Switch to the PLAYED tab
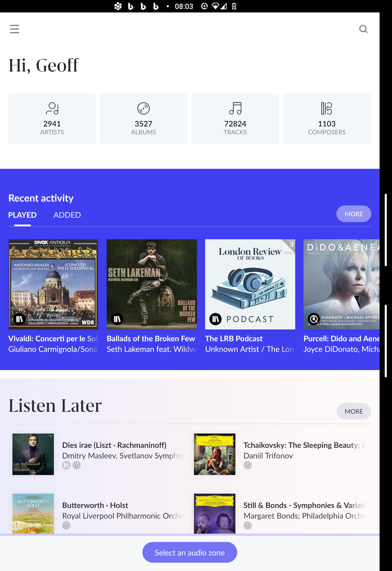Screen dimensions: 392x571 tap(22, 215)
